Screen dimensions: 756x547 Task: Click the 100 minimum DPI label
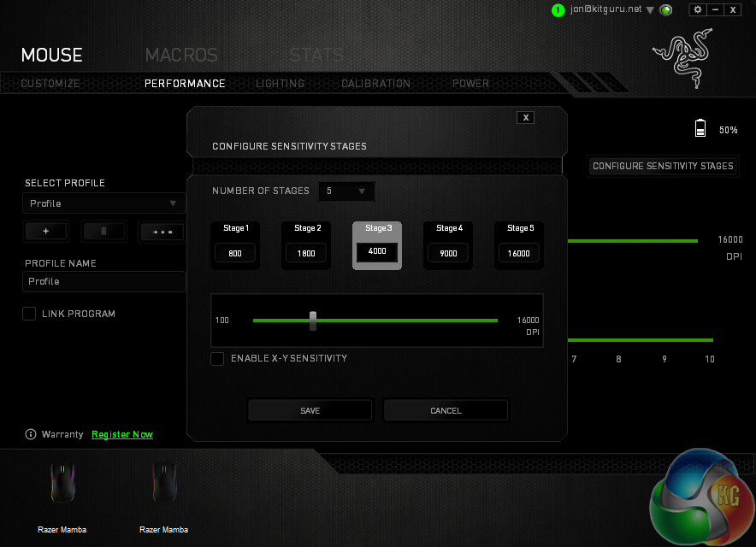[221, 321]
